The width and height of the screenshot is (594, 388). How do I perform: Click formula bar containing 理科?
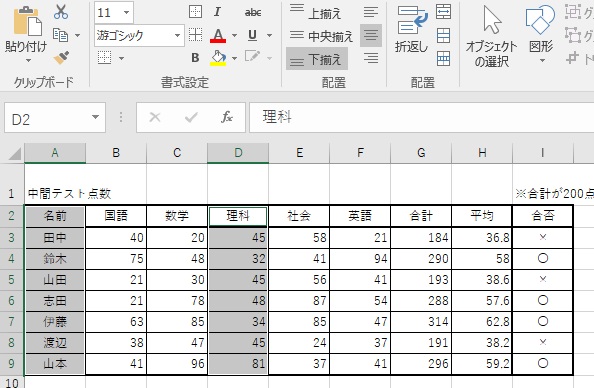tap(421, 117)
